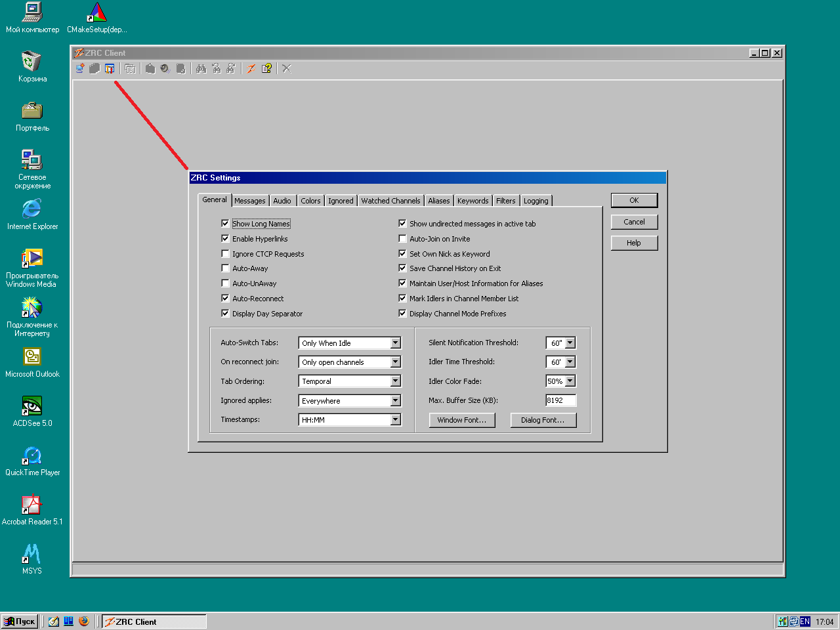This screenshot has width=840, height=630.
Task: Expand the Auto-Switch Tabs dropdown
Action: 395,343
